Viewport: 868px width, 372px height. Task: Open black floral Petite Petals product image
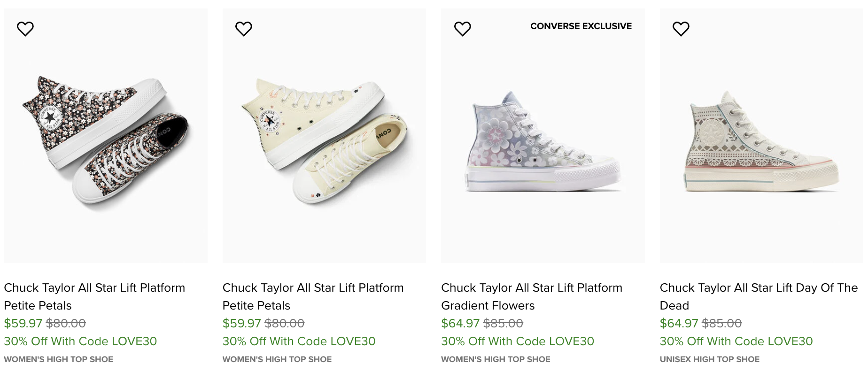(x=105, y=141)
